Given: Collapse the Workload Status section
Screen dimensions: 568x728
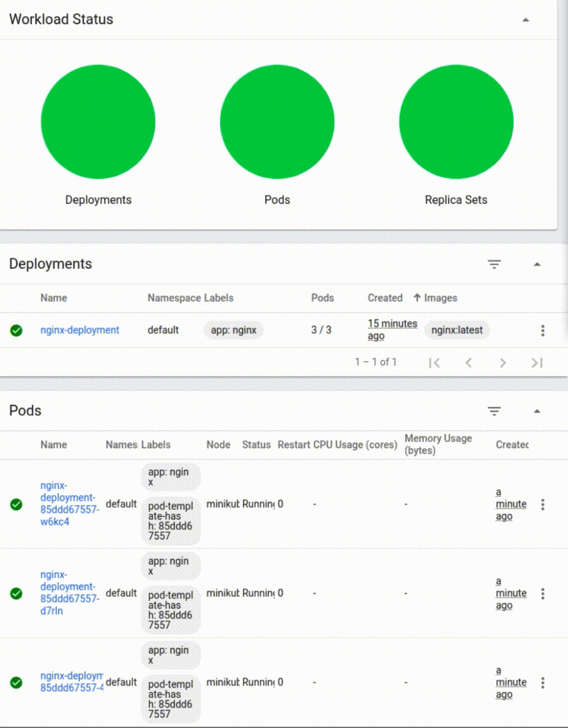Looking at the screenshot, I should 525,20.
